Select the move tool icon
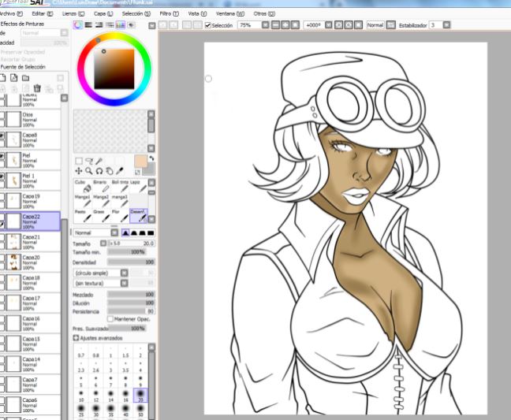 tap(78, 170)
